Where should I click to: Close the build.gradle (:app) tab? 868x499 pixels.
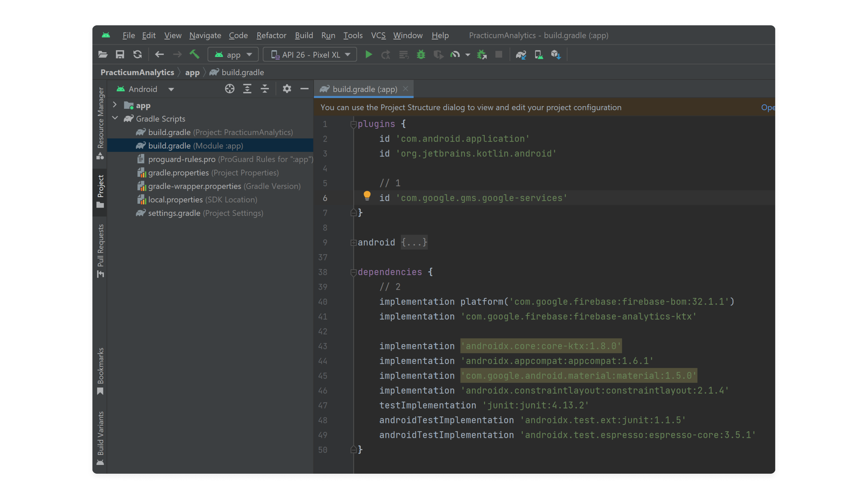click(405, 89)
